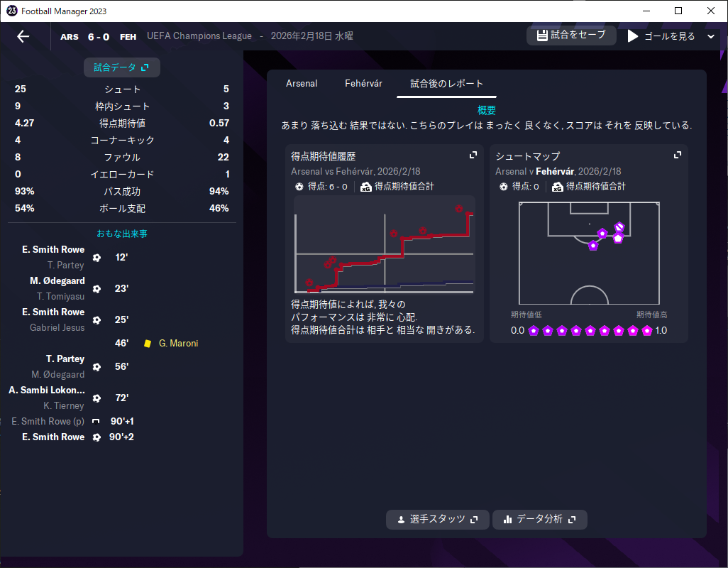Click the bar chart icon on データ分析 button
Screen dimensions: 728x568
pos(507,520)
